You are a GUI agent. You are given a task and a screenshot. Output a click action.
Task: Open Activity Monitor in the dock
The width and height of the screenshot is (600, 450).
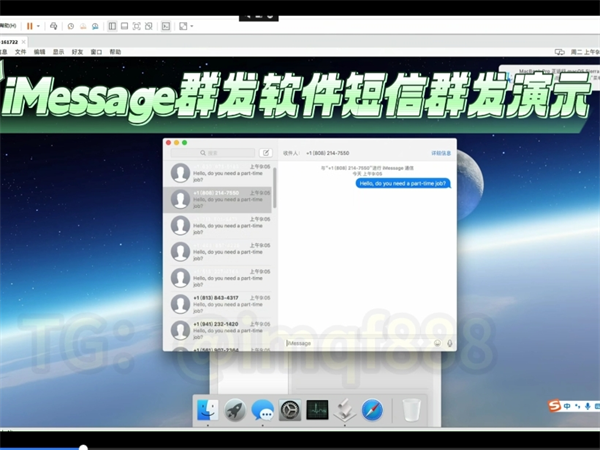click(x=317, y=408)
